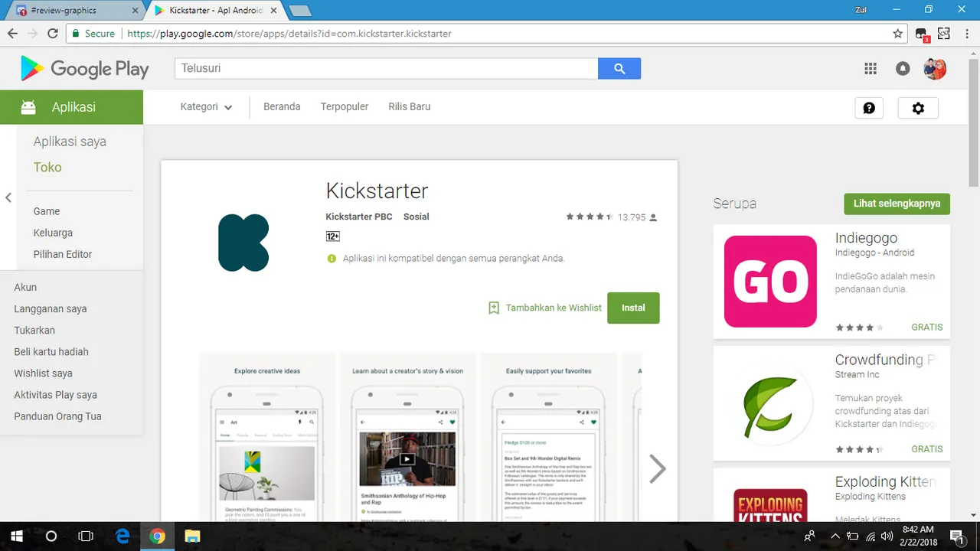Click the Cortana circle on taskbar
This screenshot has height=551, width=980.
pos(51,536)
